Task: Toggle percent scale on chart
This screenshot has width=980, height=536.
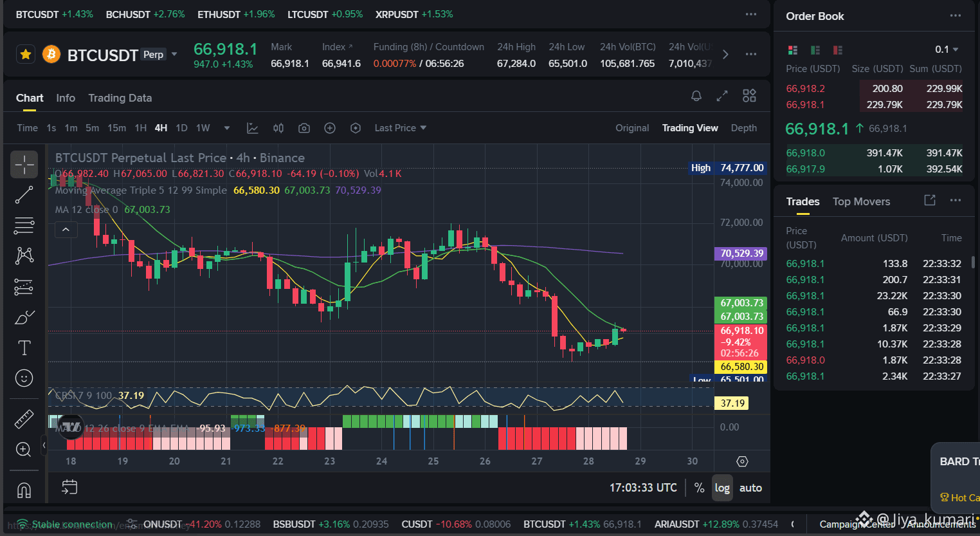Action: (700, 488)
